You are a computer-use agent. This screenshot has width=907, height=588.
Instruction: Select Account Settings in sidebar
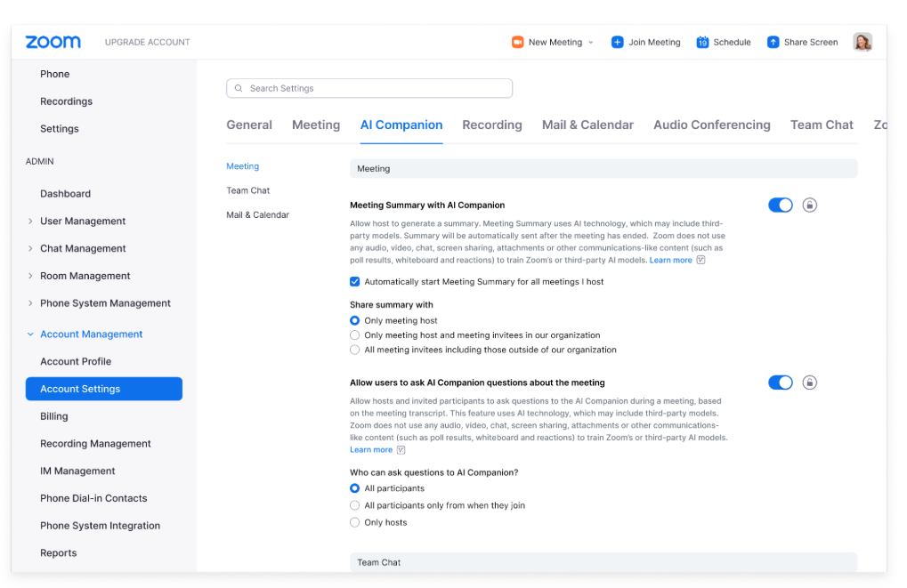click(104, 389)
